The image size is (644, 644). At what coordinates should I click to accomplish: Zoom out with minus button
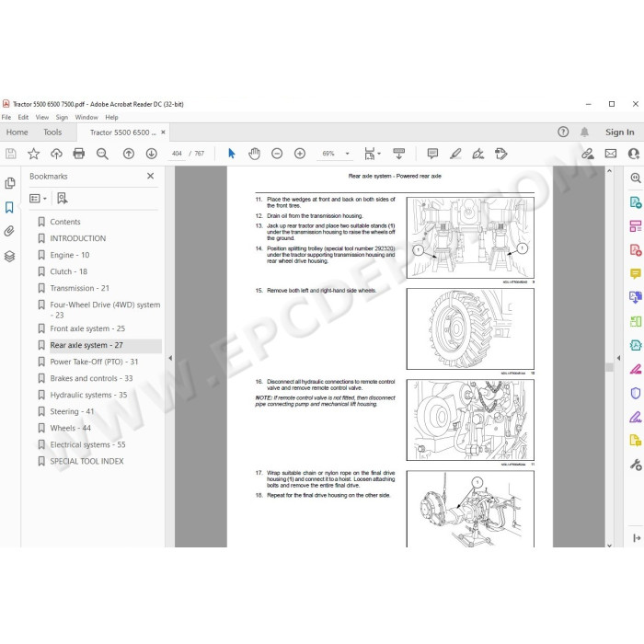[x=277, y=154]
